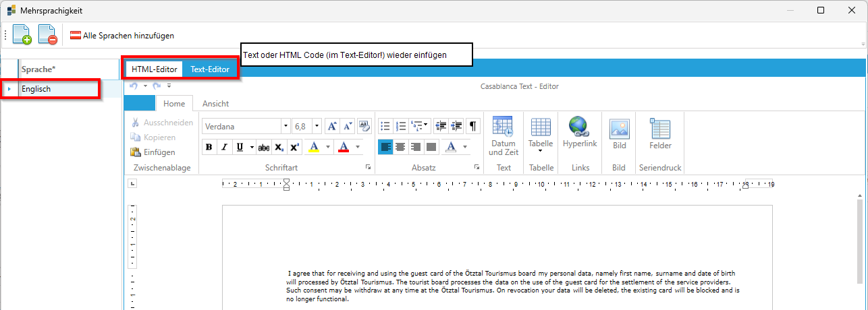Open underline style dropdown arrow
This screenshot has height=310, width=868.
[252, 147]
